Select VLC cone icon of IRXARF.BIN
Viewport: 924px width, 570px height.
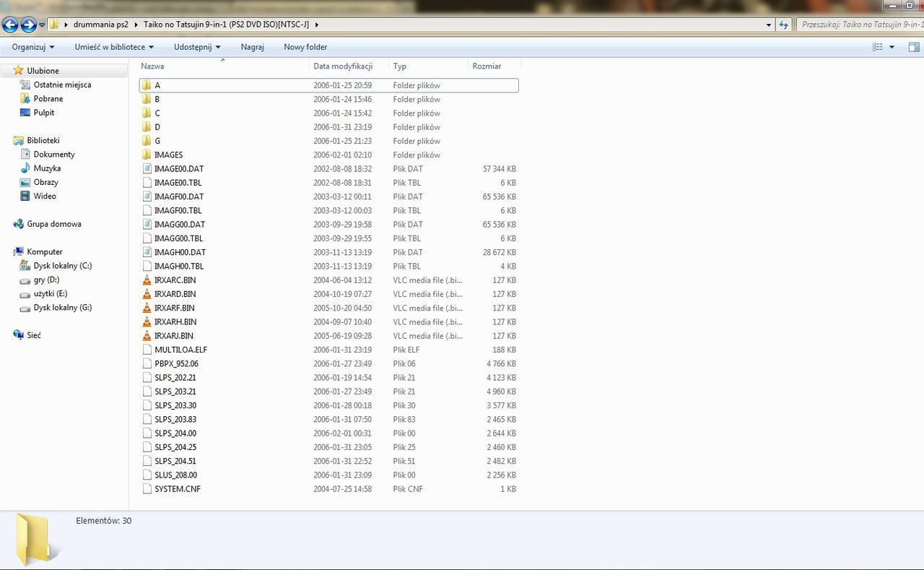pyautogui.click(x=147, y=308)
